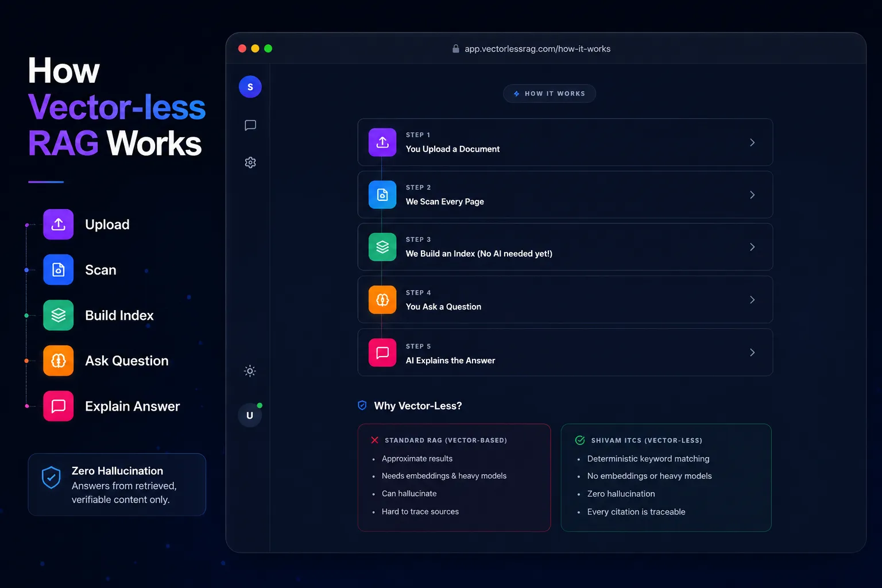
Task: Click the 'Zero Hallucination' heading in box
Action: (x=117, y=471)
